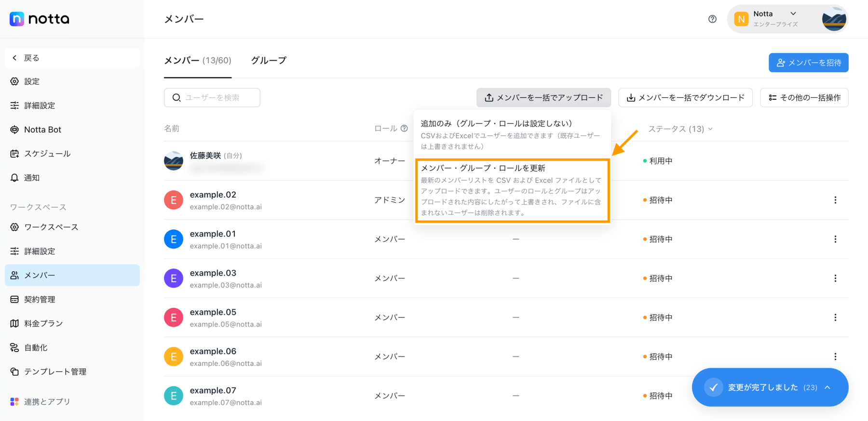Open the three-dot menu for example.06
868x421 pixels.
click(x=835, y=356)
